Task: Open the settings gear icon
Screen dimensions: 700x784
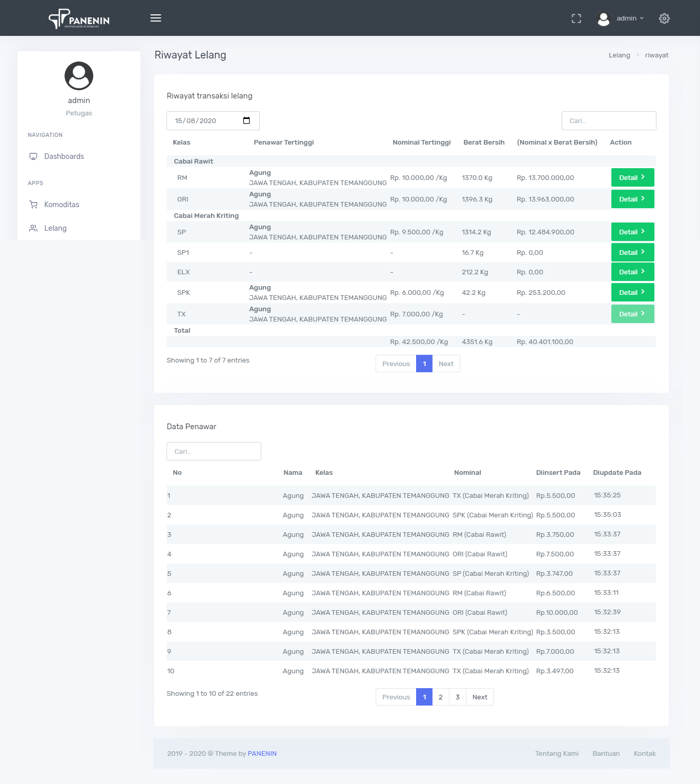Action: coord(664,18)
